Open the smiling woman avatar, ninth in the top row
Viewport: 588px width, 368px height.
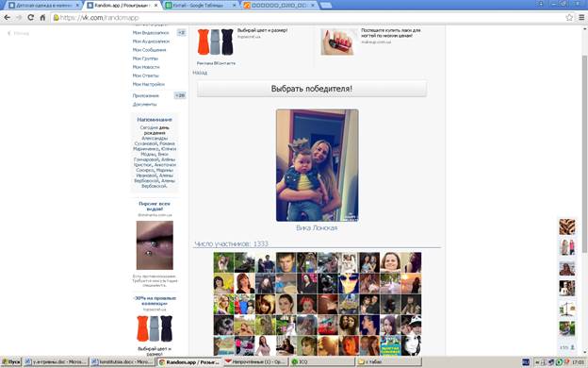(390, 262)
